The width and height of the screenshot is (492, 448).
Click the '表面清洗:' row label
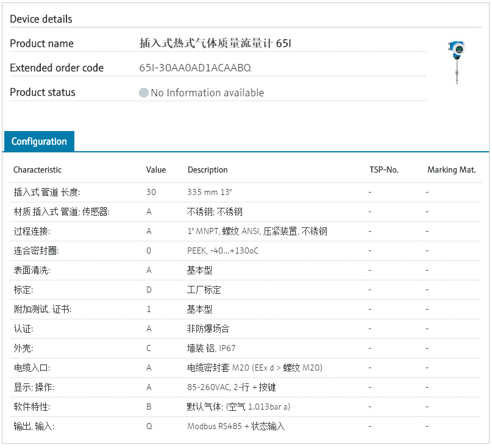[x=32, y=270]
